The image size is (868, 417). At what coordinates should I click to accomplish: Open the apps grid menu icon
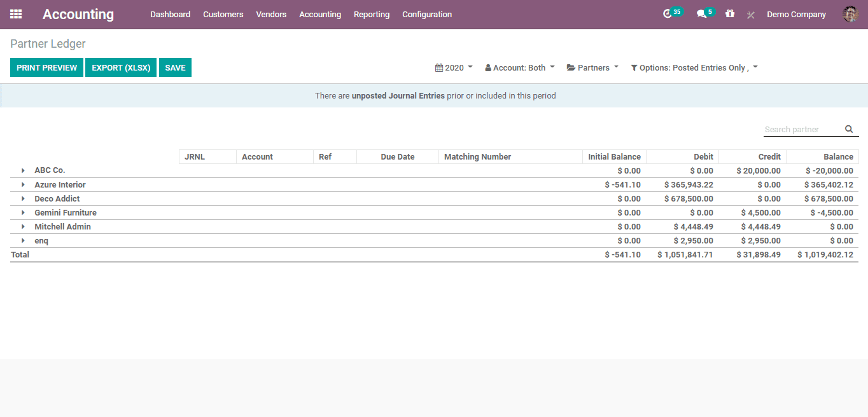pos(16,14)
